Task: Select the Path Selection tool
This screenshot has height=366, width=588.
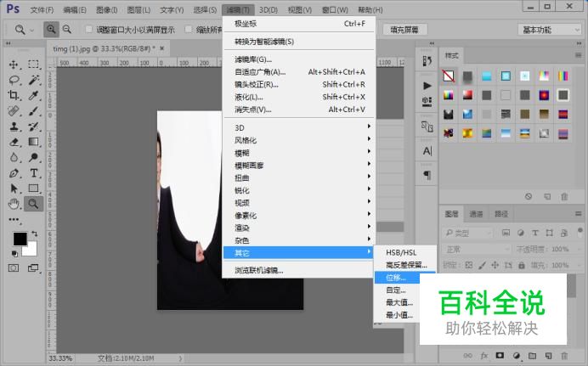Action: (x=14, y=189)
